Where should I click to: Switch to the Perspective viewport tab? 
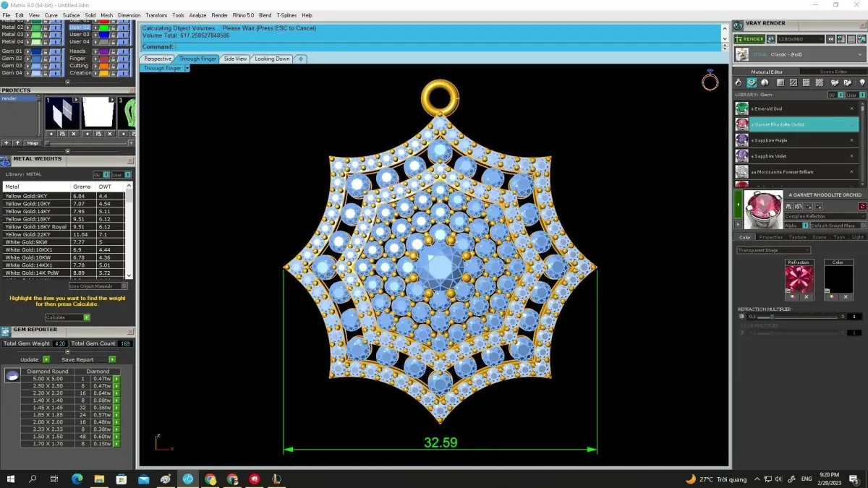click(158, 59)
